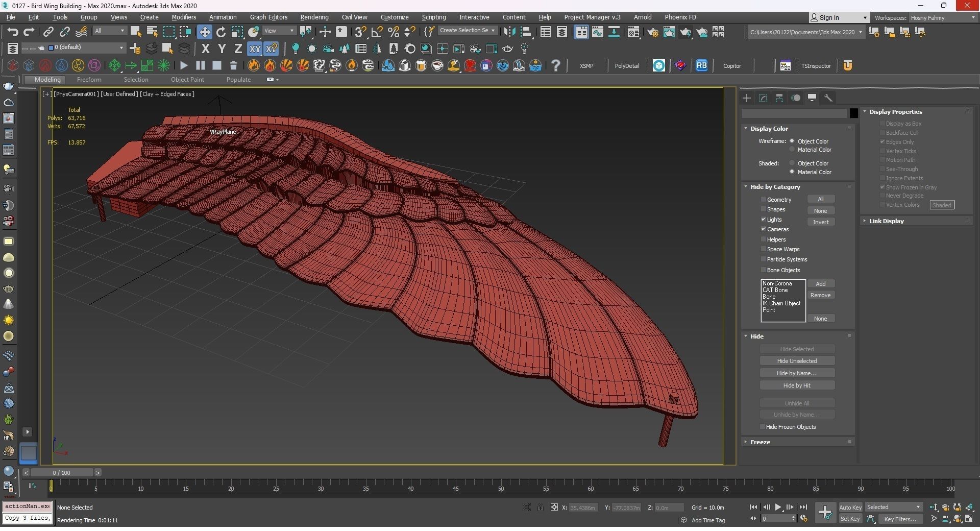Click the black object color swatch
The height and width of the screenshot is (531, 980).
point(853,113)
